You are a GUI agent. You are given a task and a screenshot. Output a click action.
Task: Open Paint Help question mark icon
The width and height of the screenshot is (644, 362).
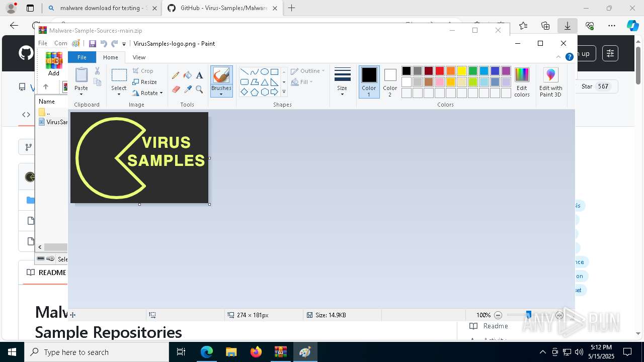(570, 57)
